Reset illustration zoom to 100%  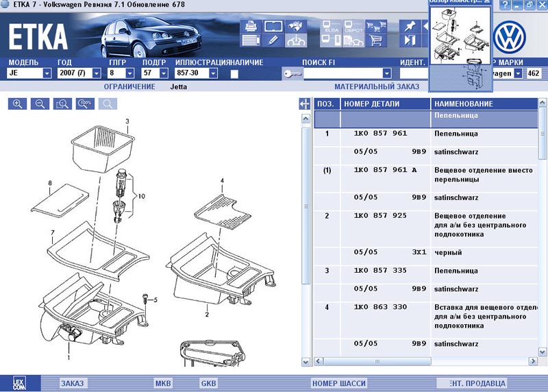point(85,104)
